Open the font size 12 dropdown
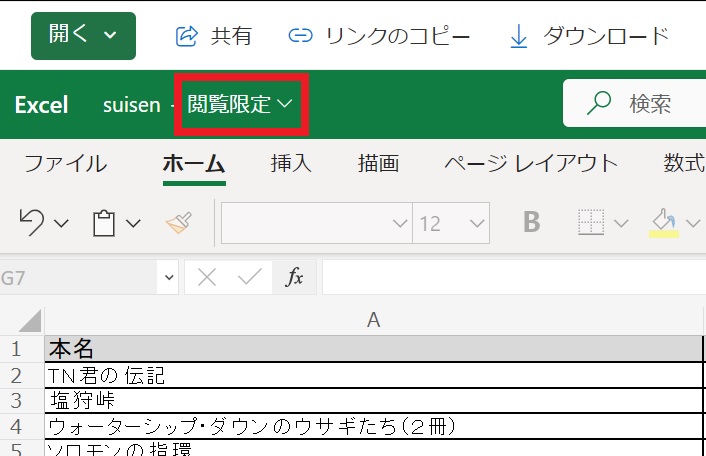 451,223
